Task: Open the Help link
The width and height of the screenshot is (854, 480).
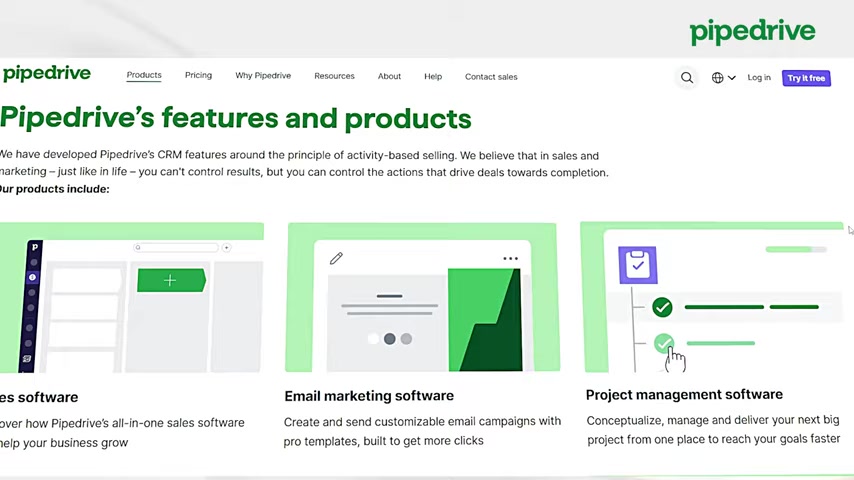Action: tap(433, 77)
